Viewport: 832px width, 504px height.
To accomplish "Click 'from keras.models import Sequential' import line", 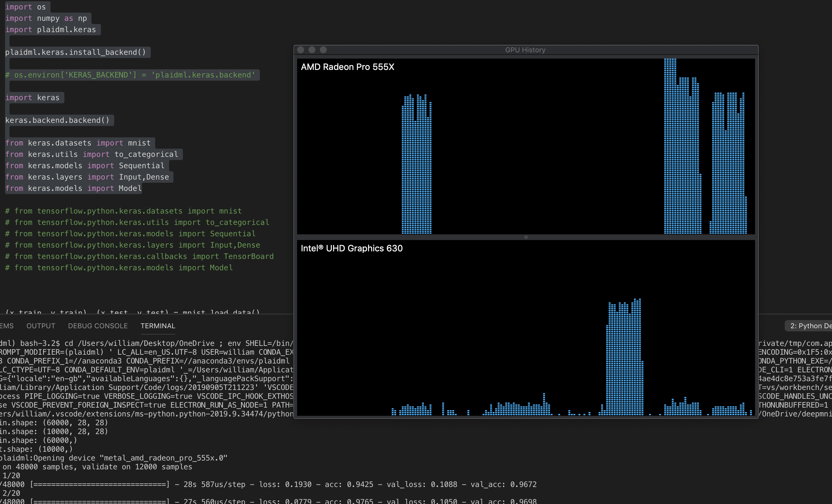I will pyautogui.click(x=85, y=165).
